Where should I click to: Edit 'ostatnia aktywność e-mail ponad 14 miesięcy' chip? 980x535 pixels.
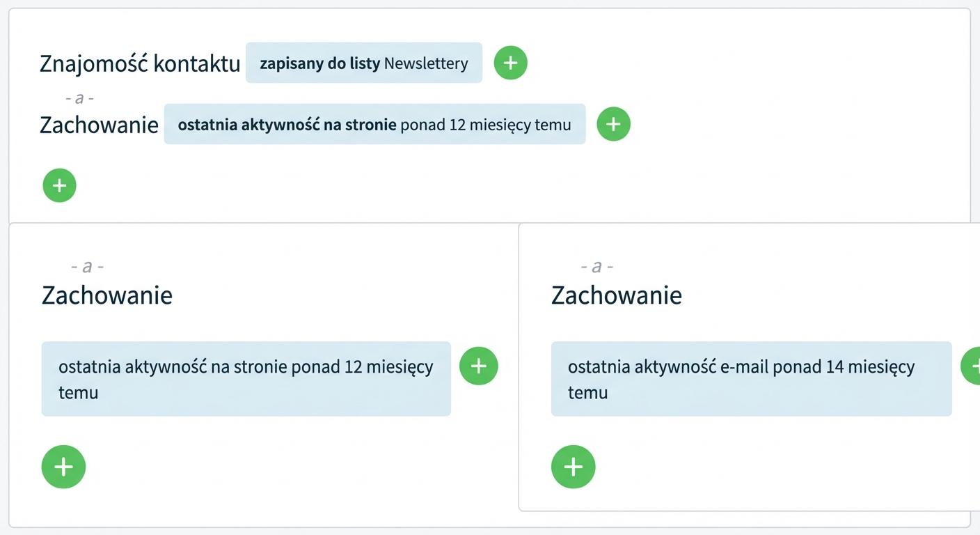coord(752,379)
